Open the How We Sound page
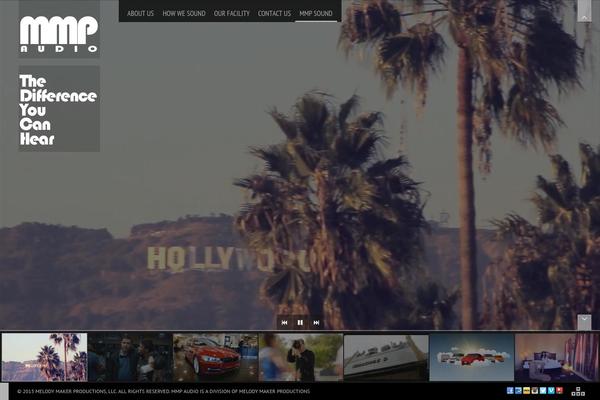 coord(184,13)
